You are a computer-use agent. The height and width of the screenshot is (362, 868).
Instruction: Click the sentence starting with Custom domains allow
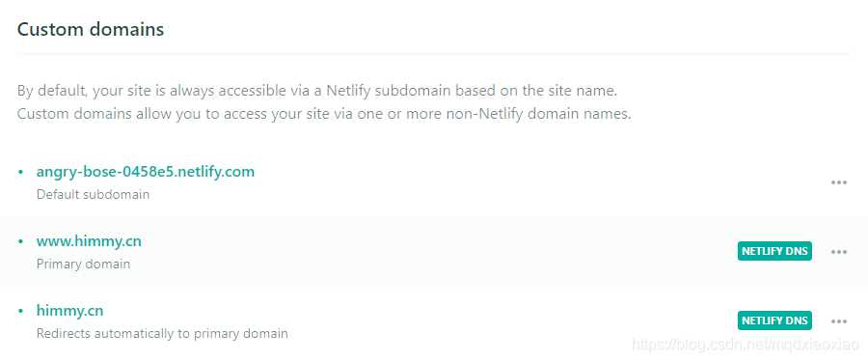tap(324, 114)
